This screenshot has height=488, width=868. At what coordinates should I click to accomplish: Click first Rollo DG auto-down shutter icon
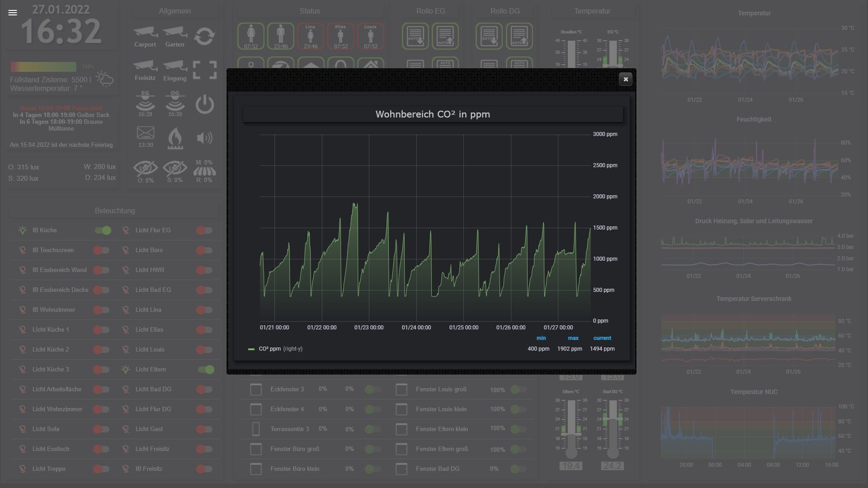[489, 36]
